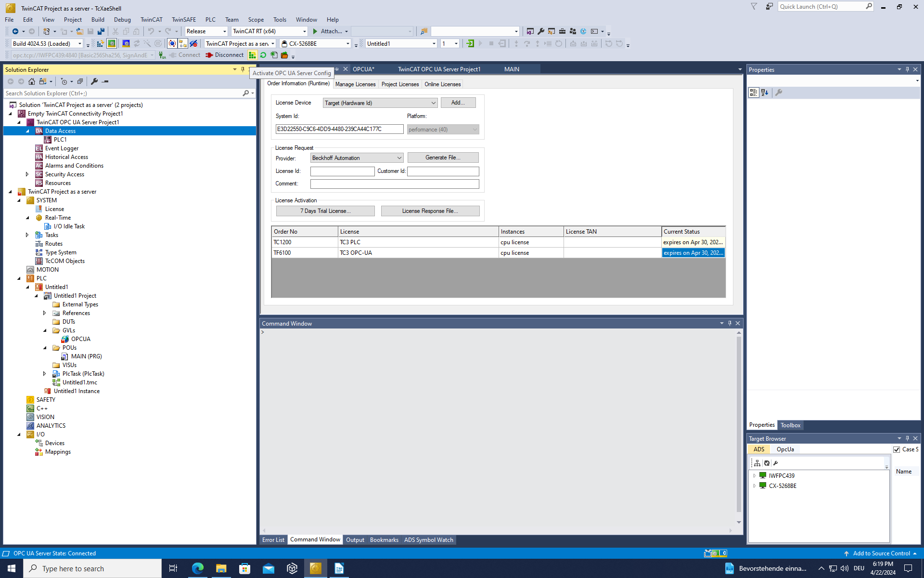Click the Disconnect OPC UA server button
The image size is (924, 578).
click(x=225, y=55)
